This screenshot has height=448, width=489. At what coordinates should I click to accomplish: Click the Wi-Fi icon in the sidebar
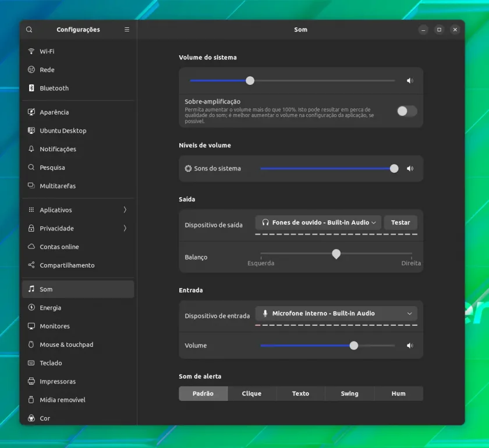click(31, 51)
